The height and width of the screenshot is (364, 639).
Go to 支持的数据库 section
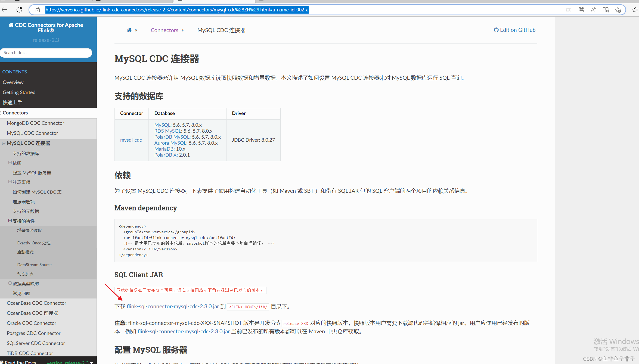[x=26, y=153]
